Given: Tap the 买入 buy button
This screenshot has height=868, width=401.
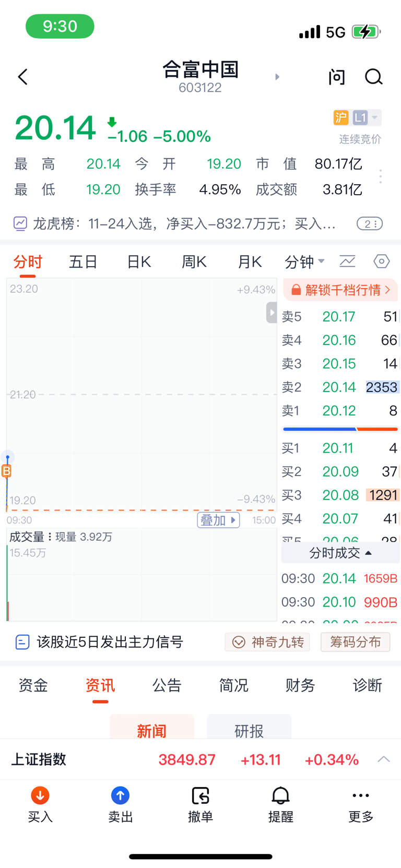Looking at the screenshot, I should coord(40,805).
